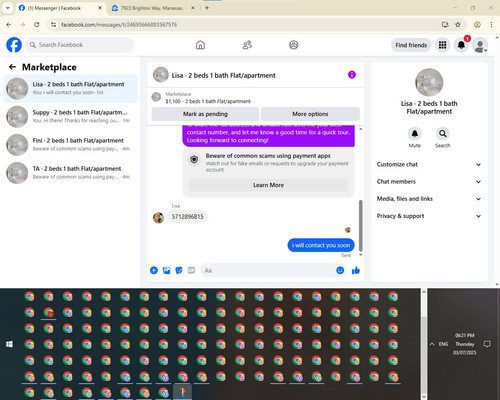The height and width of the screenshot is (400, 500).
Task: Open the account profile picture menu
Action: point(480,45)
